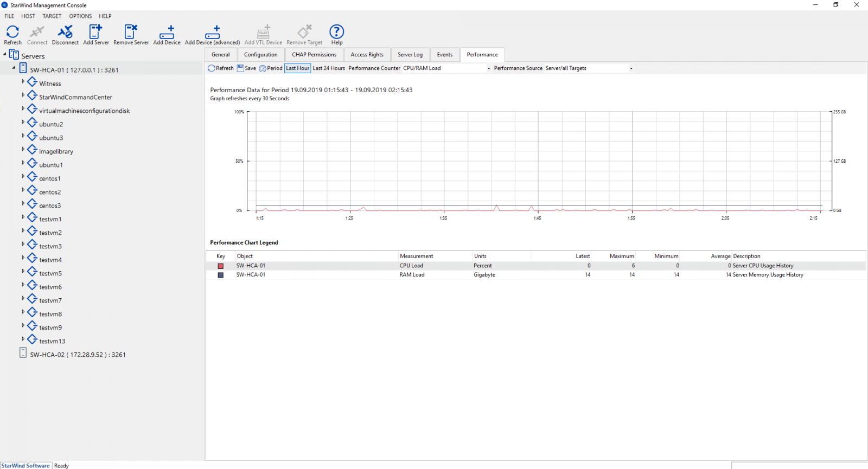
Task: Click the imagelibrary target icon
Action: click(32, 150)
